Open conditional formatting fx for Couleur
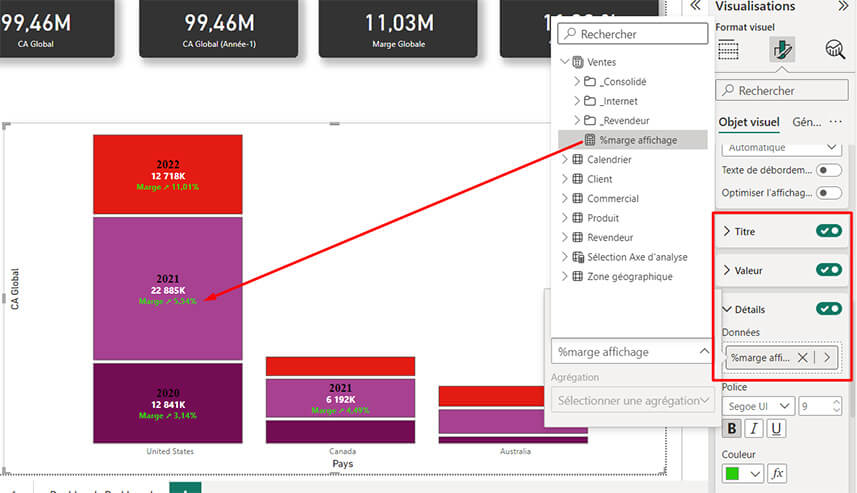857x493 pixels. [x=777, y=473]
